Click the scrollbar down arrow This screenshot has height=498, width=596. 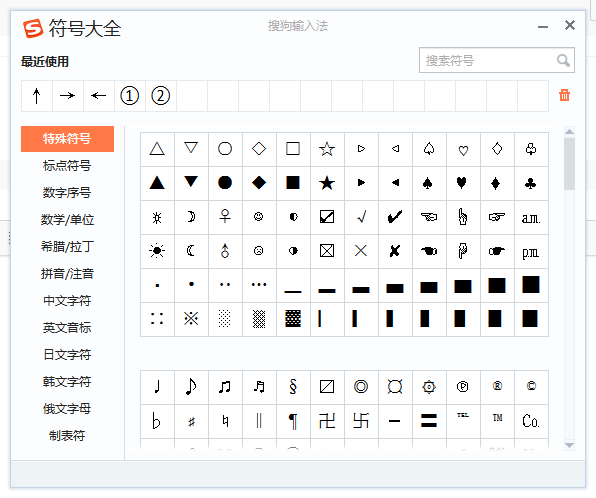point(569,445)
